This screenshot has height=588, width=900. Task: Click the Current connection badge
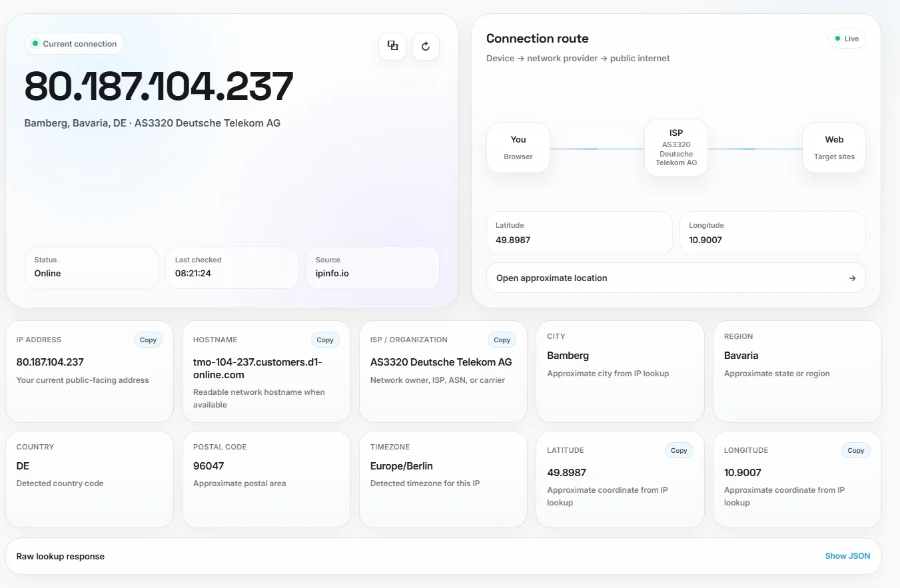(x=75, y=44)
